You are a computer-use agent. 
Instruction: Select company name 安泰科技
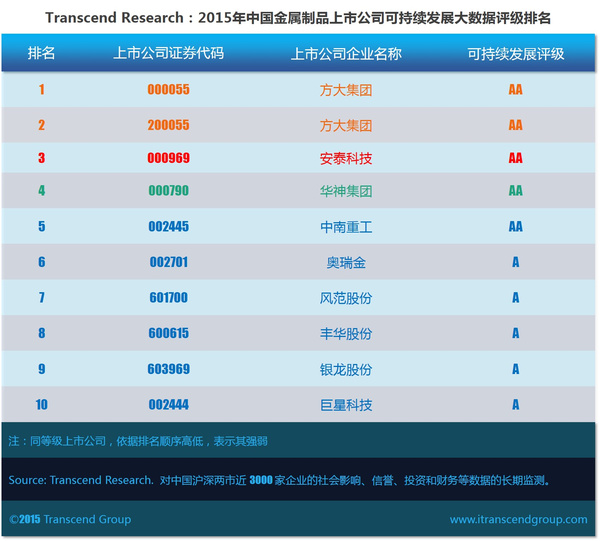click(345, 158)
